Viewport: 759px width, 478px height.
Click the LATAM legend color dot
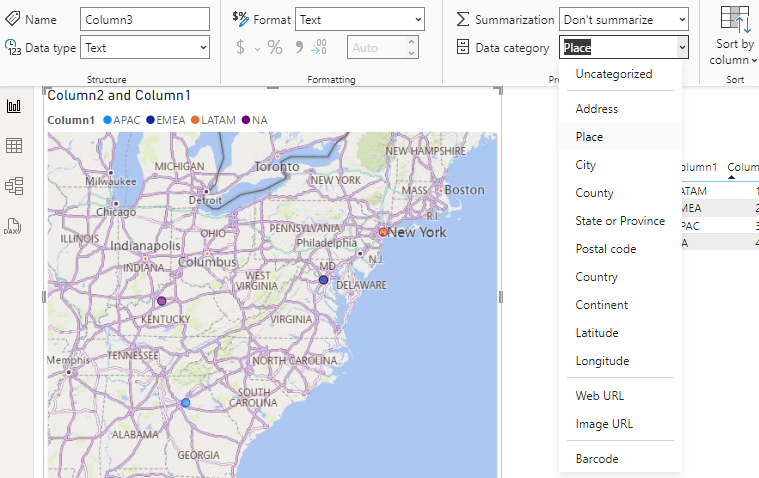click(x=195, y=120)
